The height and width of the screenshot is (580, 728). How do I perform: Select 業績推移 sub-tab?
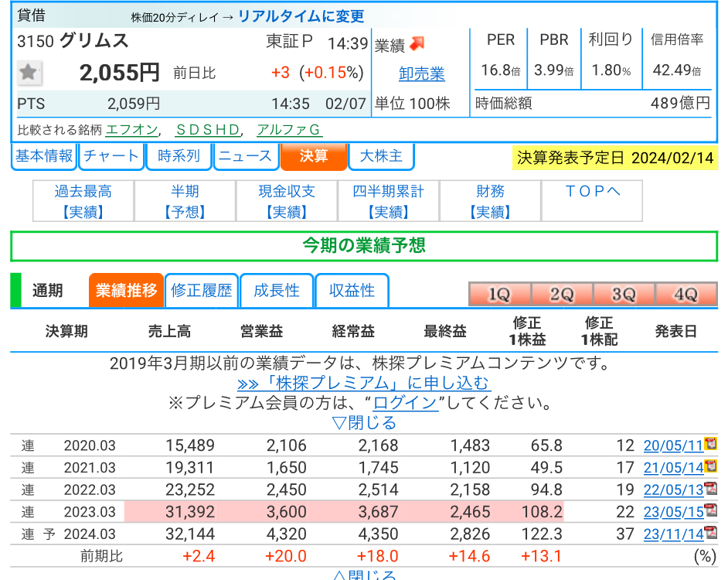(126, 291)
